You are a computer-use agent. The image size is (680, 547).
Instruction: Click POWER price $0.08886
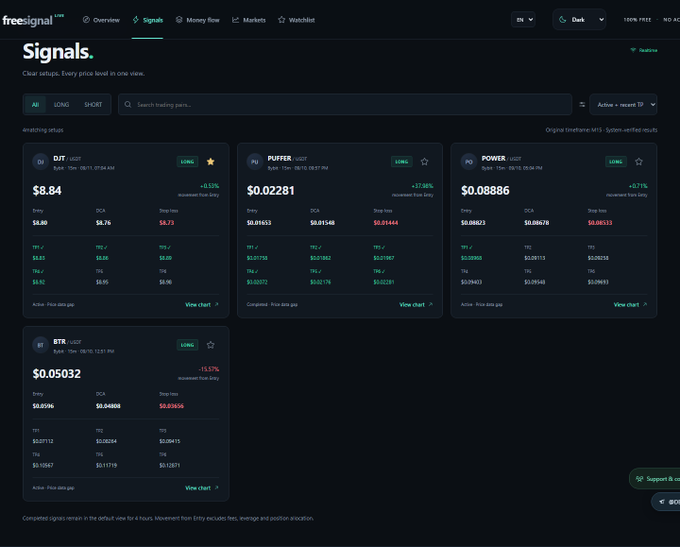coord(485,190)
